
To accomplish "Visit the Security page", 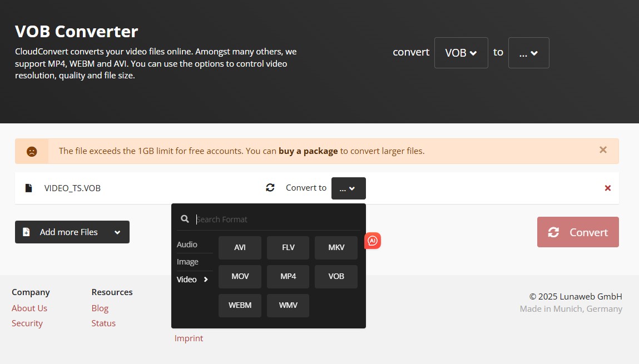I will [27, 323].
